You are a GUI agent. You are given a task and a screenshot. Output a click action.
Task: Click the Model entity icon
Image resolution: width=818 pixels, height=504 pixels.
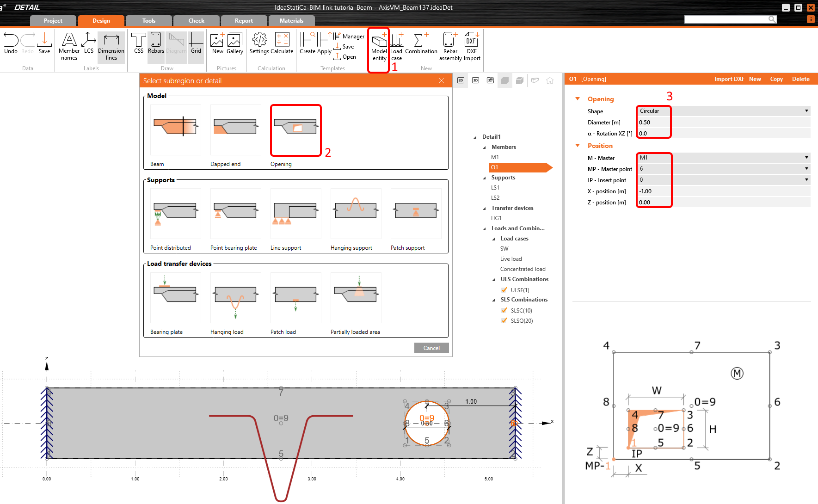(379, 46)
